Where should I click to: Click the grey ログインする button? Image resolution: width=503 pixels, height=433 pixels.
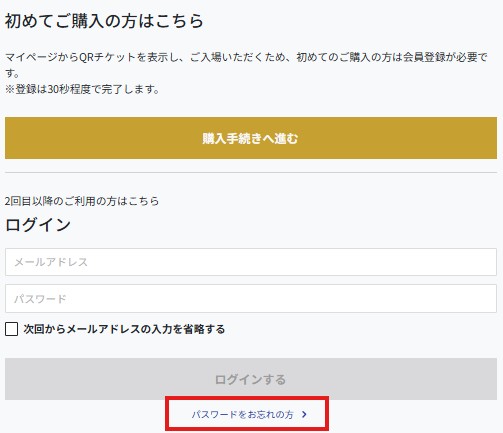click(251, 379)
